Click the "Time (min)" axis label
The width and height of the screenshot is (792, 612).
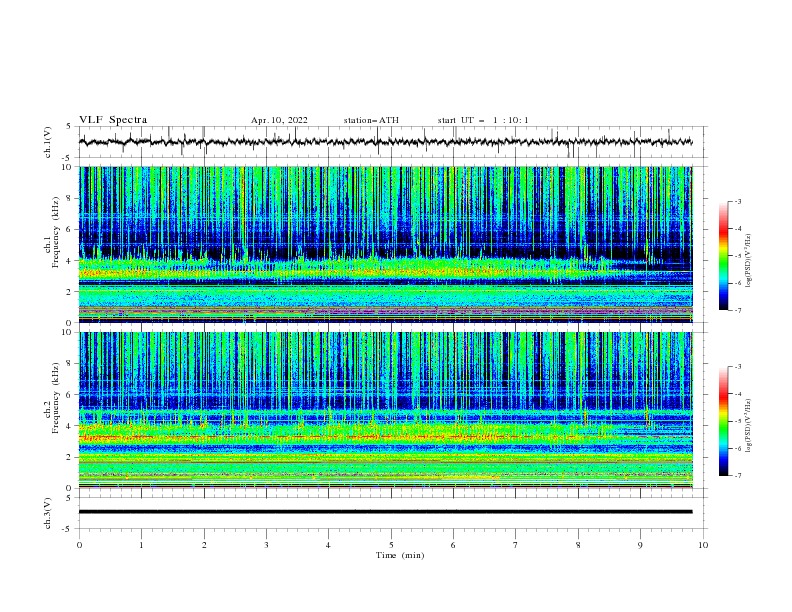(400, 555)
